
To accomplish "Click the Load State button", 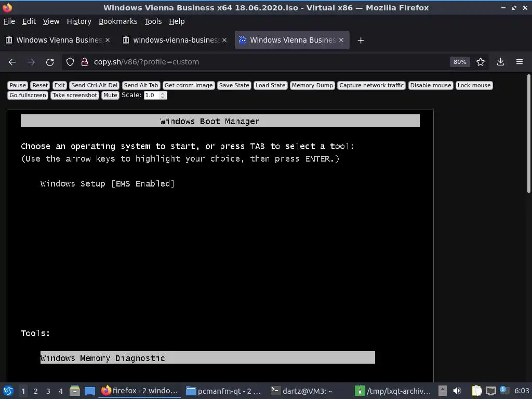I will point(270,86).
